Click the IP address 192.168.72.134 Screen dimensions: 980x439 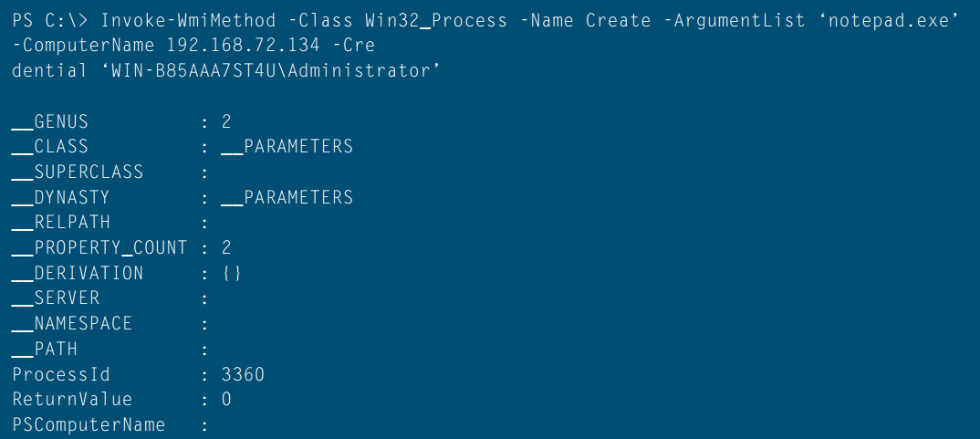244,46
